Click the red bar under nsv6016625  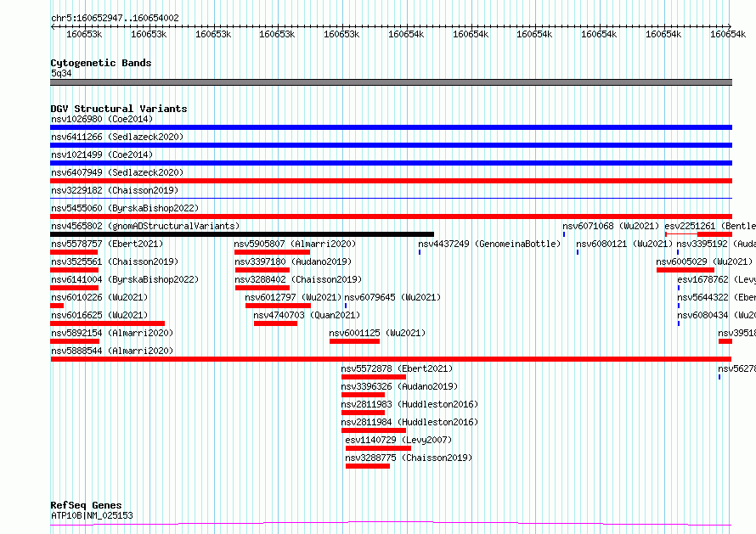[108, 323]
